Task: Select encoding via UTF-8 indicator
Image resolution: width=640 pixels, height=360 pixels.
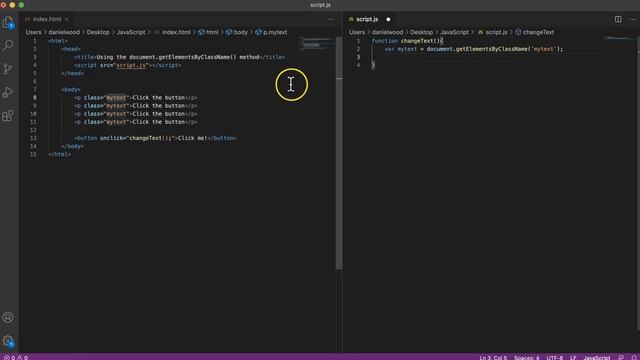Action: (x=555, y=358)
